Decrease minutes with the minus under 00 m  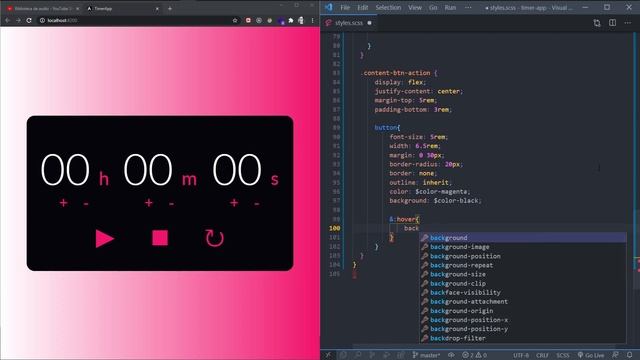click(171, 203)
